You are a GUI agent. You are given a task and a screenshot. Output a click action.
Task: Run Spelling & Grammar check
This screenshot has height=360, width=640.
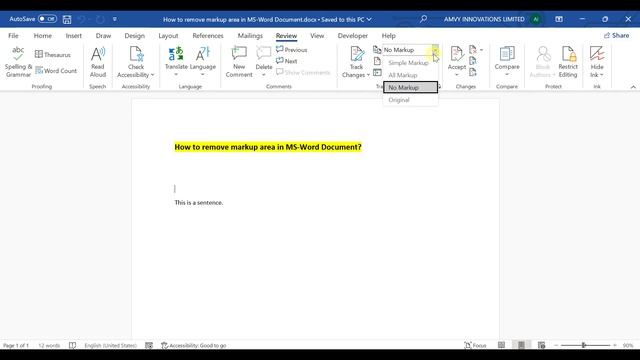click(x=18, y=62)
